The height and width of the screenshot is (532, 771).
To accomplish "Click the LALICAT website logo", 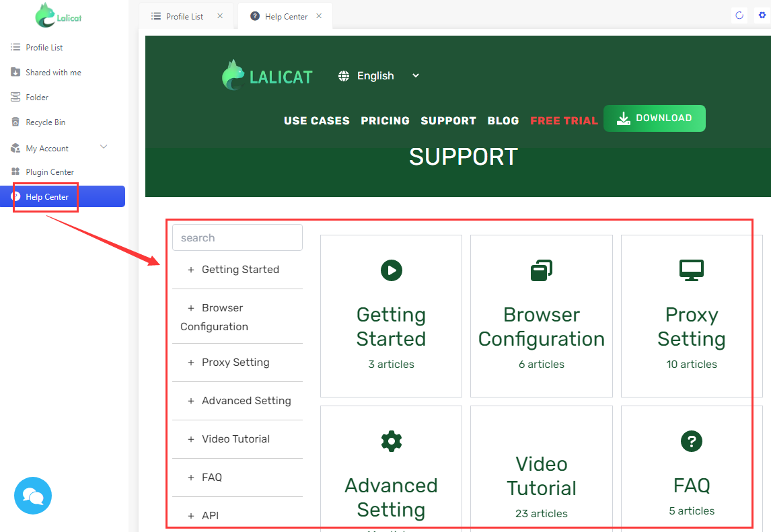I will tap(267, 75).
